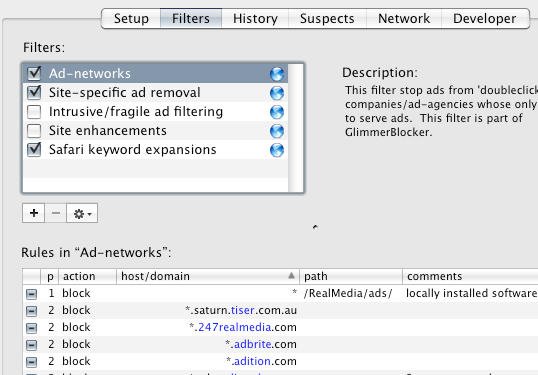This screenshot has height=375, width=538.
Task: Click the minus icon on /RealMedia/ads/ rule
Action: (31, 294)
